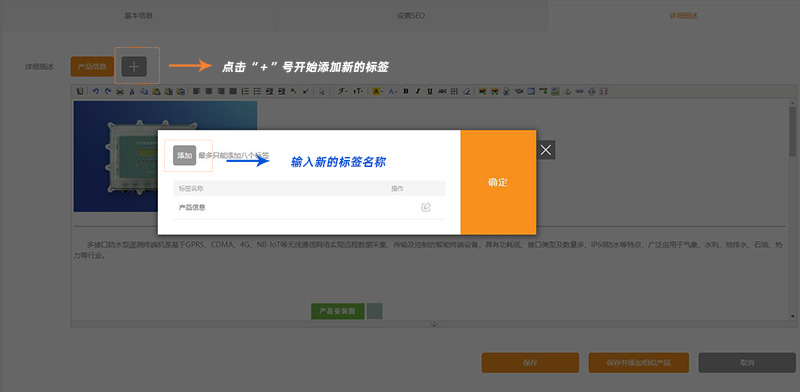
Task: Toggle italic formatting
Action: (x=418, y=91)
